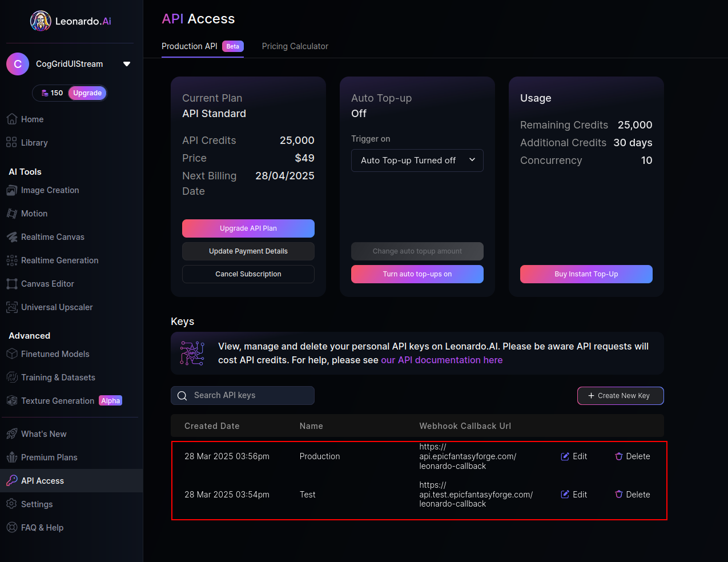Viewport: 728px width, 562px height.
Task: Click the Webhook Callback Url column header
Action: [x=465, y=426]
